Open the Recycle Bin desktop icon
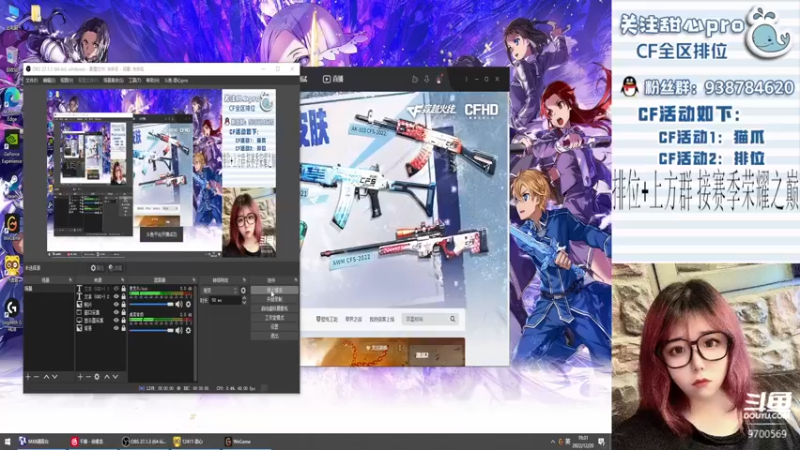Image resolution: width=800 pixels, height=450 pixels. click(x=12, y=59)
